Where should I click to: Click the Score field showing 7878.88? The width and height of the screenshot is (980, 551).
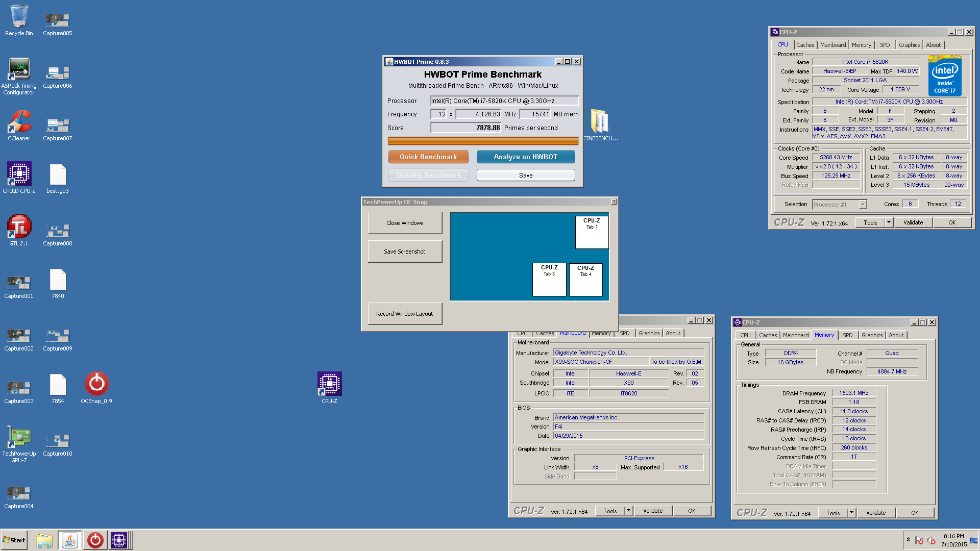pyautogui.click(x=466, y=128)
